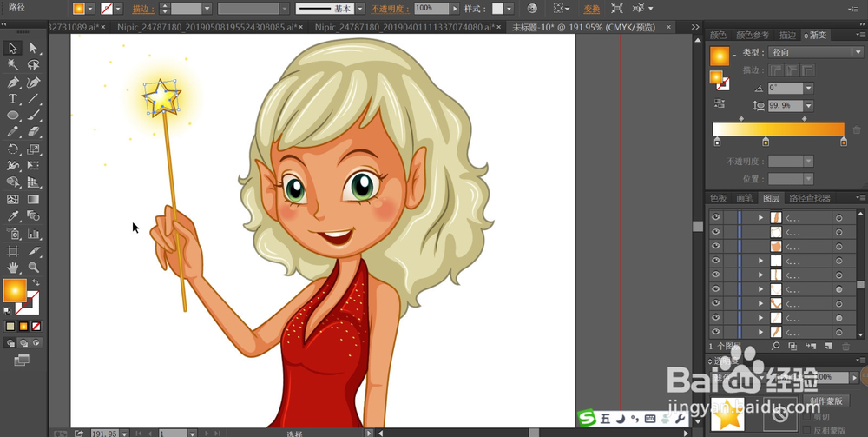Image resolution: width=868 pixels, height=437 pixels.
Task: Select the Blend tool
Action: pyautogui.click(x=33, y=216)
